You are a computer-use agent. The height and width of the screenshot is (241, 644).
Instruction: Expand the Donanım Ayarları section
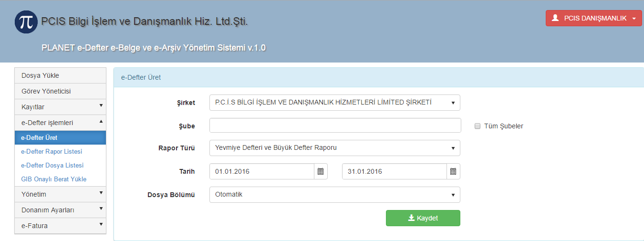61,210
